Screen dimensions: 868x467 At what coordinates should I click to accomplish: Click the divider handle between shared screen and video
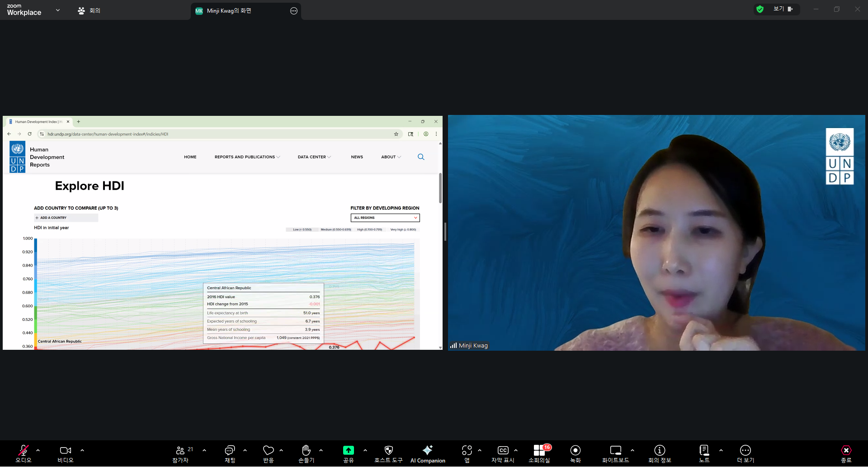pos(445,232)
